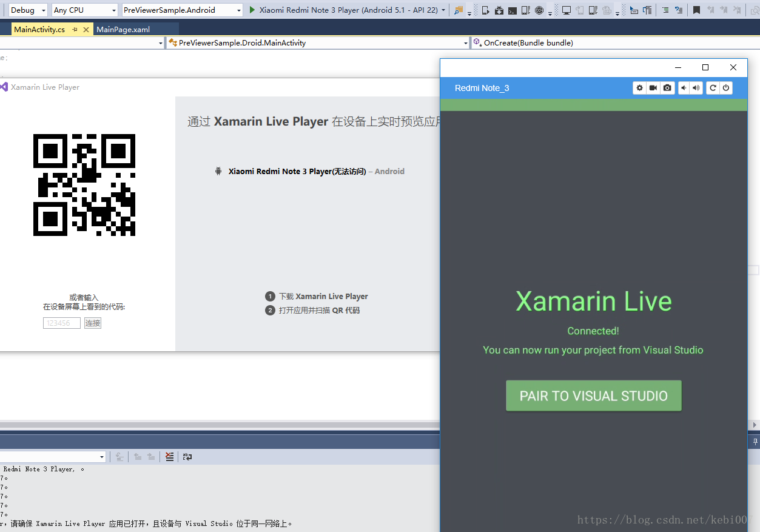Click Android robot icon beside Redmi device

(x=218, y=171)
